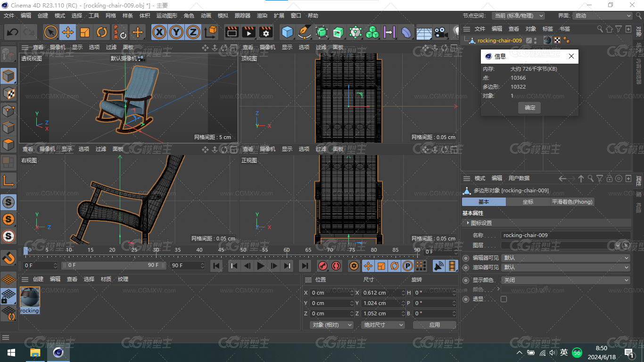Open the 界面 启动 layout dropdown
This screenshot has height=362, width=644.
602,16
